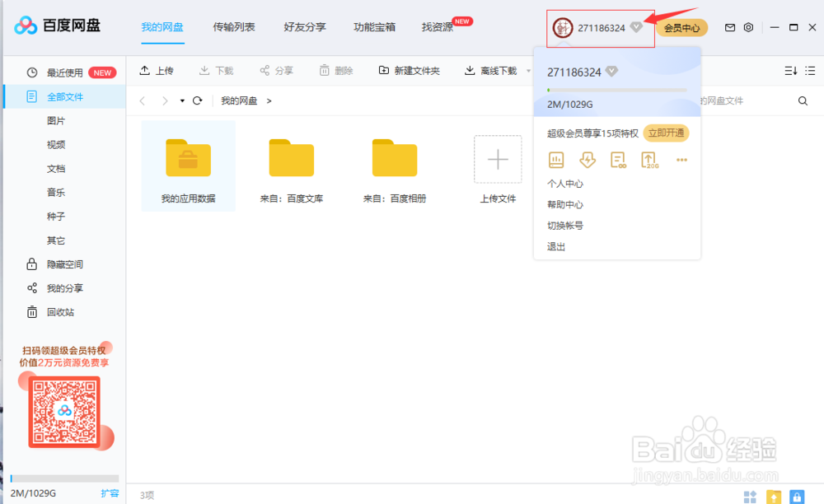Toggle list view display mode

click(x=811, y=70)
